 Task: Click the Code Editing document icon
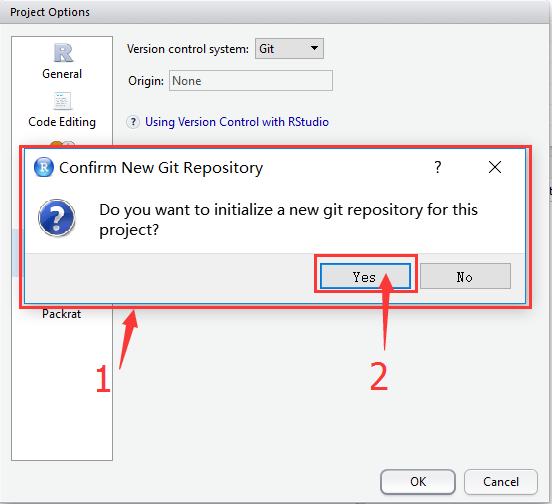62,101
